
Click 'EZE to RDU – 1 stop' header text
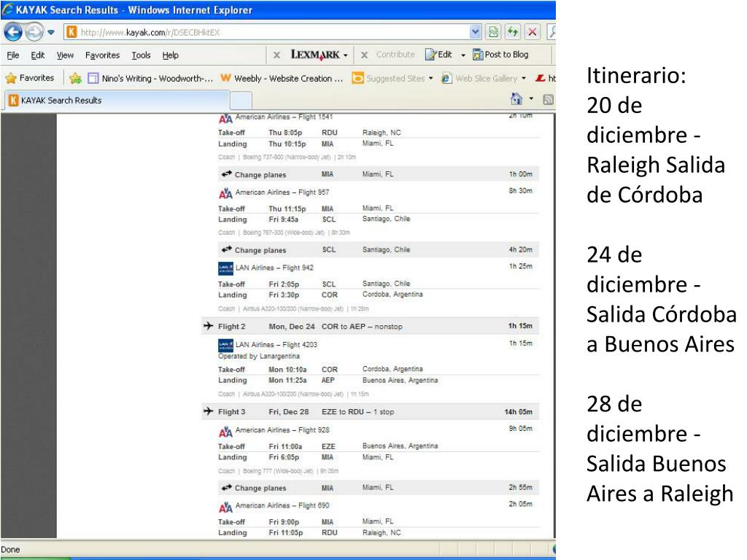click(x=357, y=412)
